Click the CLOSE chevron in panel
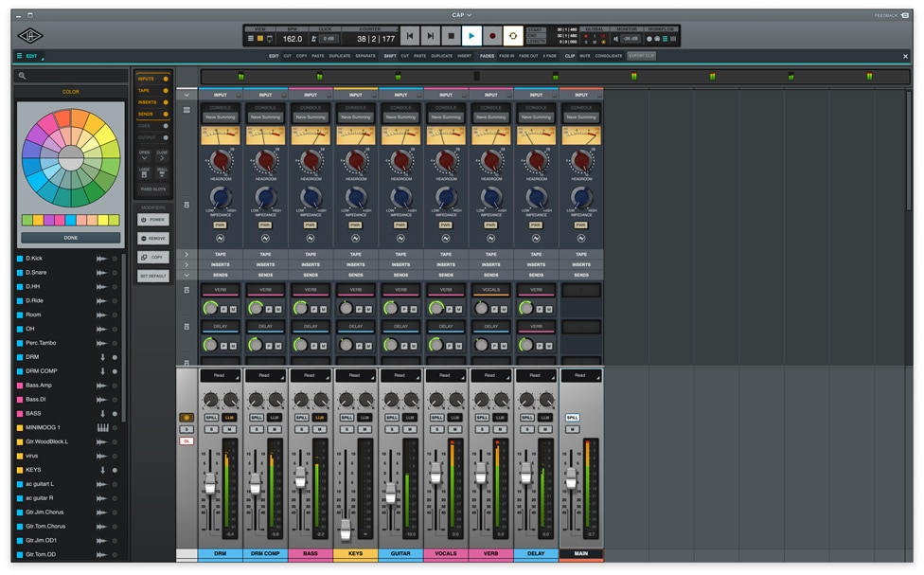 162,158
